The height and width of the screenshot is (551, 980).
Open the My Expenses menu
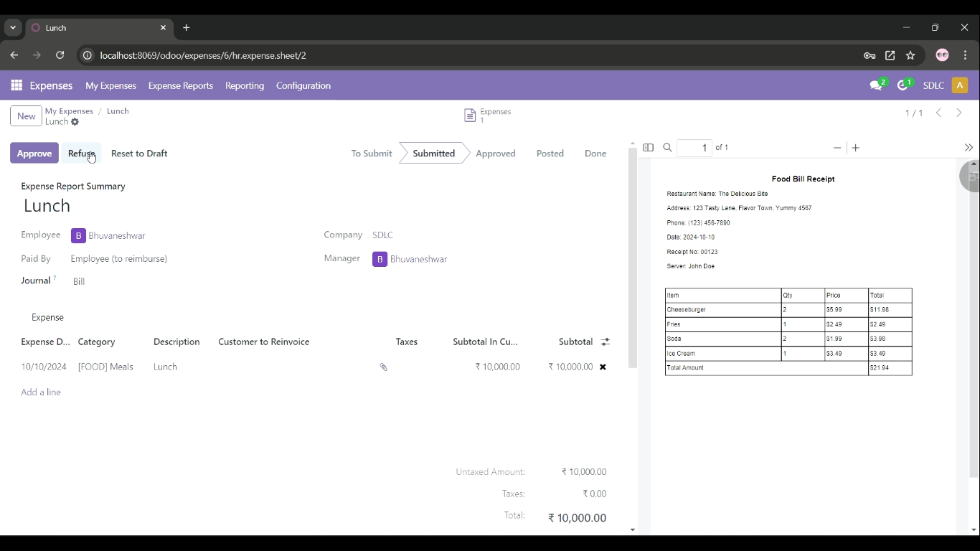110,85
